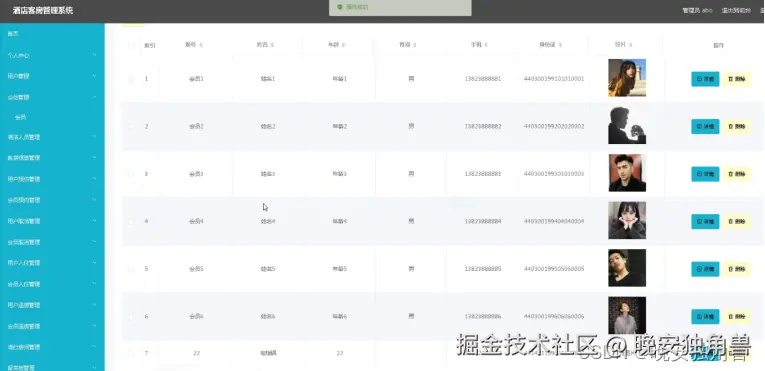Click the photo in row 会员5
This screenshot has width=765, height=371.
(627, 268)
